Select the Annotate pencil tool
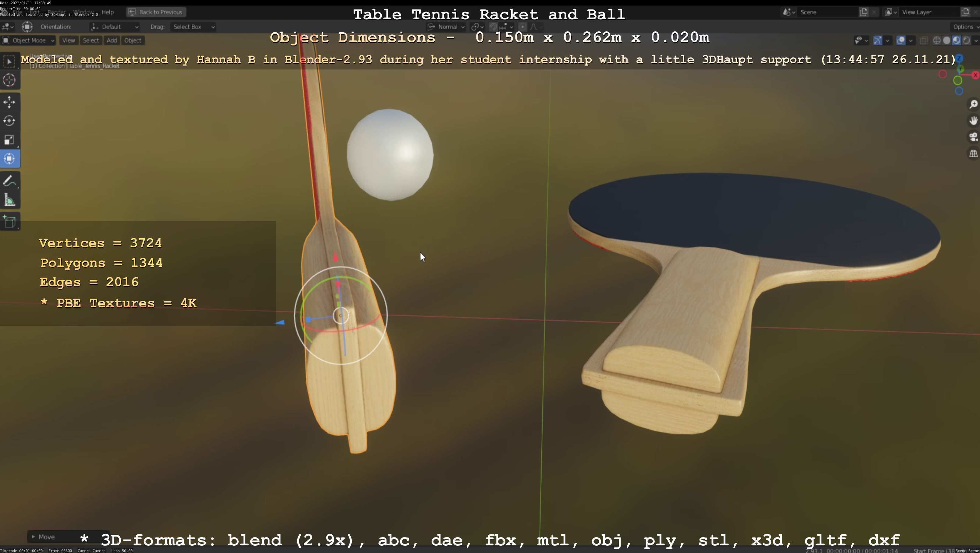This screenshot has width=980, height=553. pos(9,181)
